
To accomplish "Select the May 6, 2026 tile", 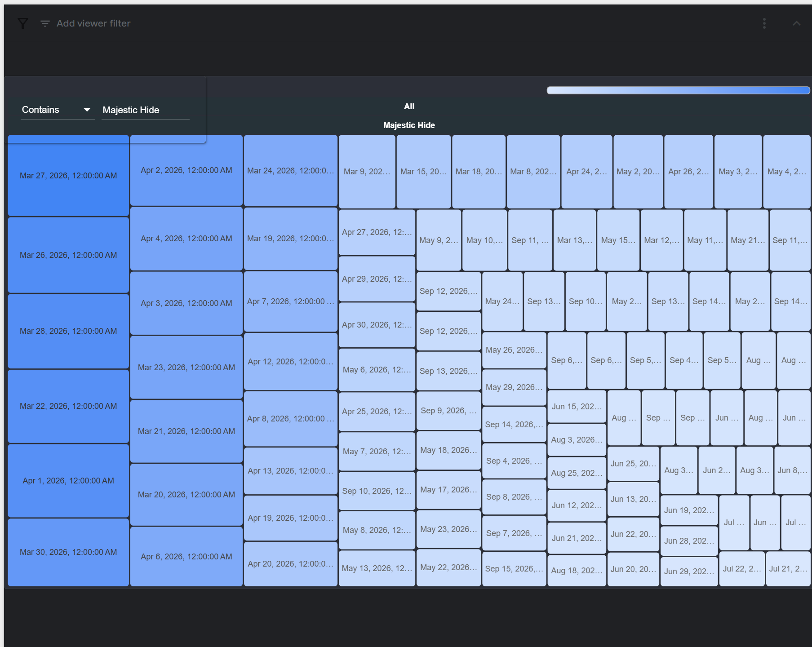I will (377, 370).
